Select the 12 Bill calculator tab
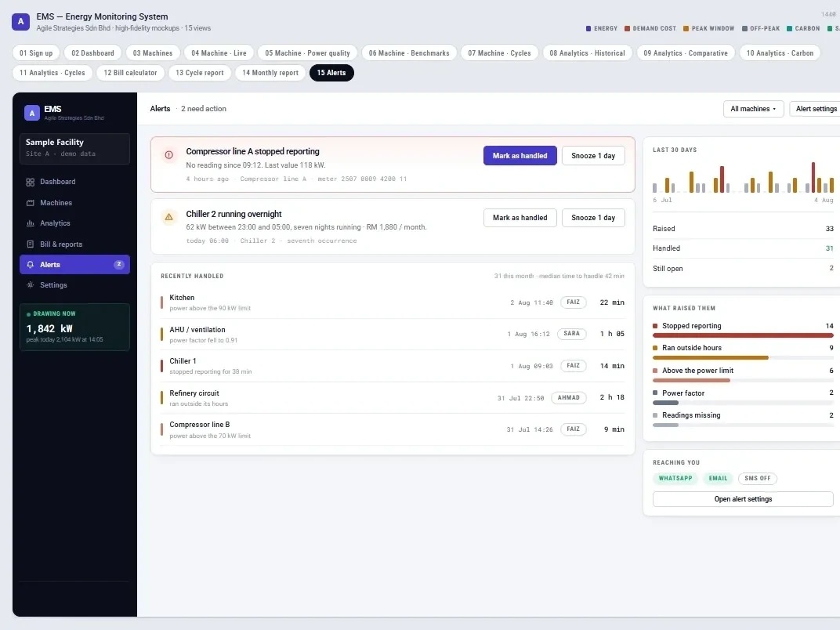The height and width of the screenshot is (630, 840). 130,73
